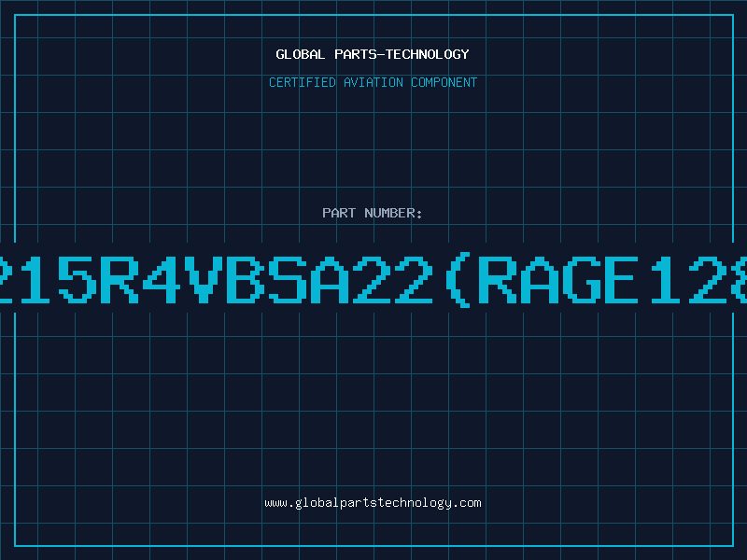This screenshot has height=560, width=747.
Task: Click the 'GLOBAL PARTS-TECHNOLOGY' heading text
Action: 373,54
